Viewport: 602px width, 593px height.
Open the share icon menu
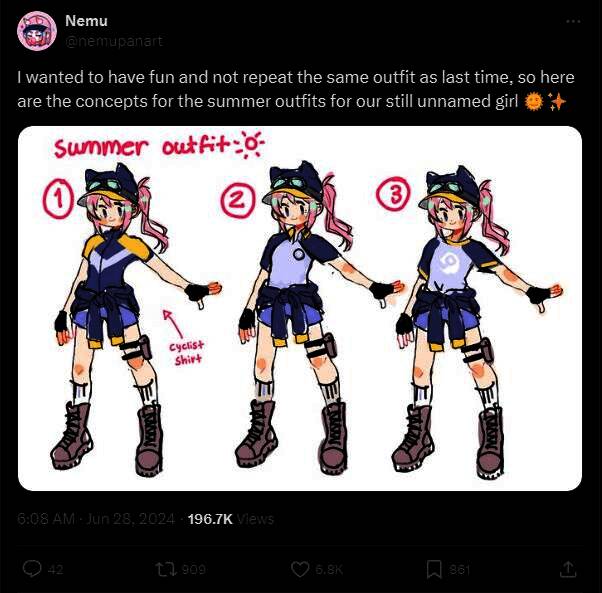(568, 569)
